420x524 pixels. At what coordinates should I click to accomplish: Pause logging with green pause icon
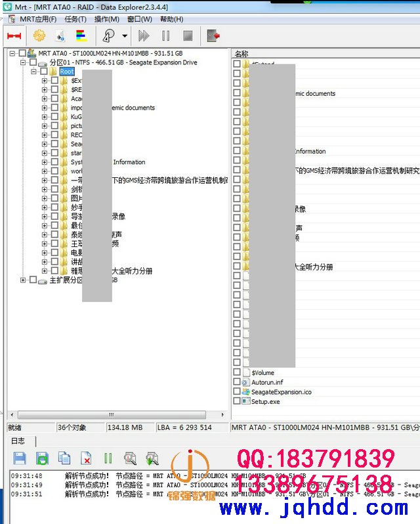108,458
